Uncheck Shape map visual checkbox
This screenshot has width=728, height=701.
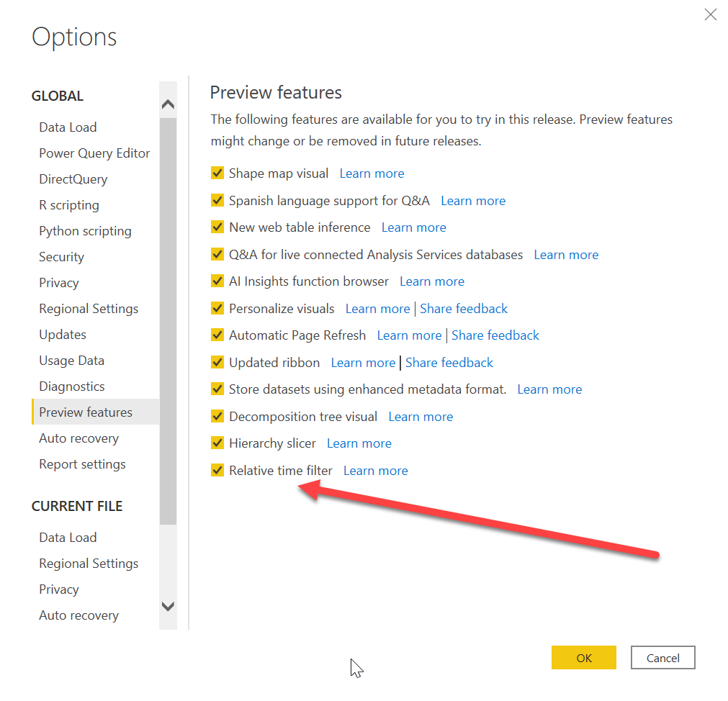tap(217, 173)
